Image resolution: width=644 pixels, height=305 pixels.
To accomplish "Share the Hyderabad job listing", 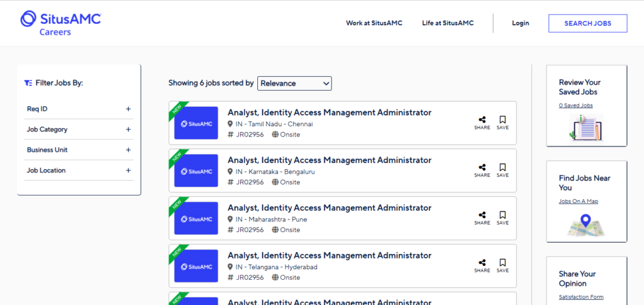I will point(482,265).
